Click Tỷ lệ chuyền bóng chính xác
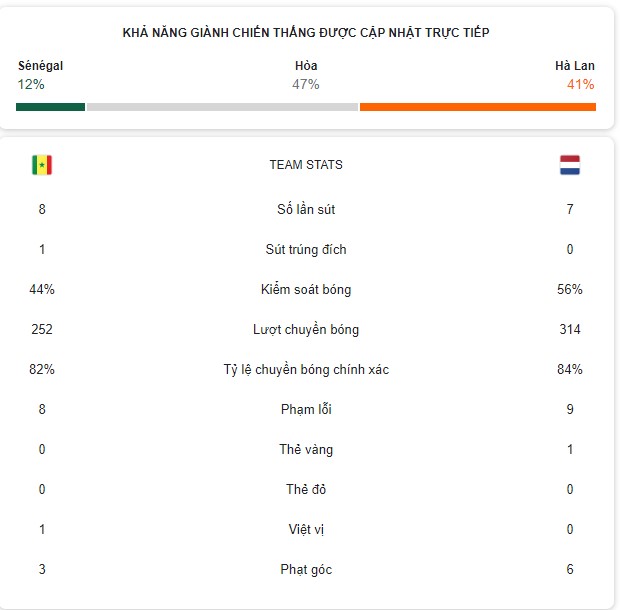Image resolution: width=620 pixels, height=610 pixels. click(306, 369)
